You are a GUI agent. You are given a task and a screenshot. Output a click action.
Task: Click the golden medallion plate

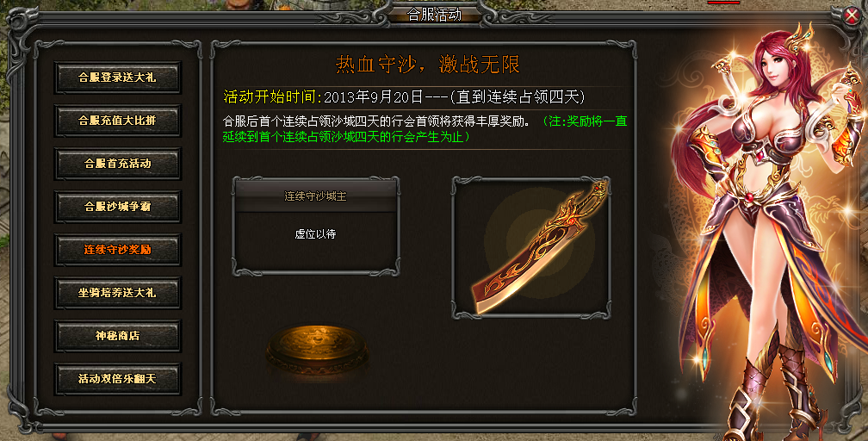click(317, 348)
